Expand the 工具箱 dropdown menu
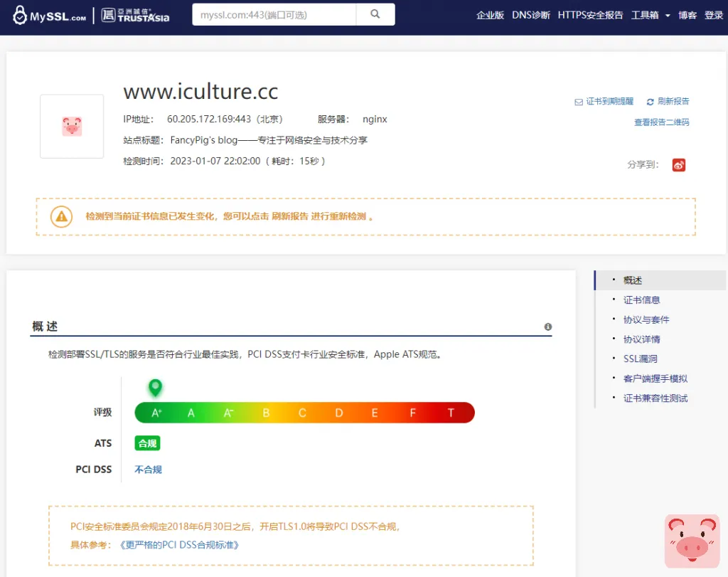 pyautogui.click(x=651, y=16)
